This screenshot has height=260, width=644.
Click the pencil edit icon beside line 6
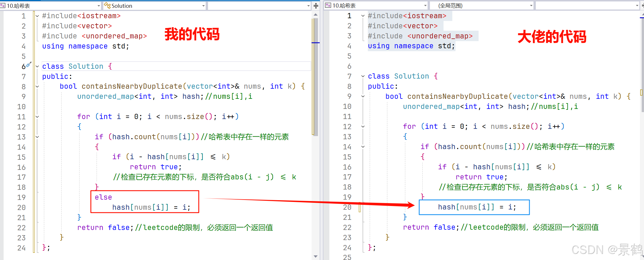point(28,64)
